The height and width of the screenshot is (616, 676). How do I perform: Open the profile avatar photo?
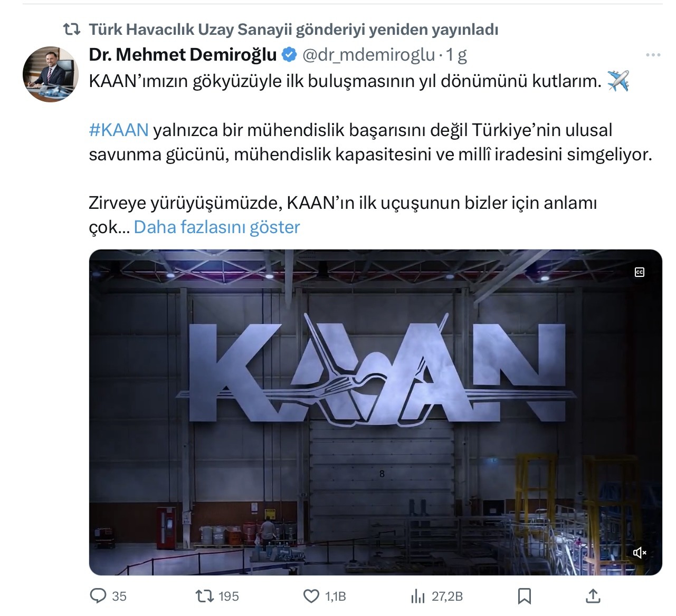point(51,74)
